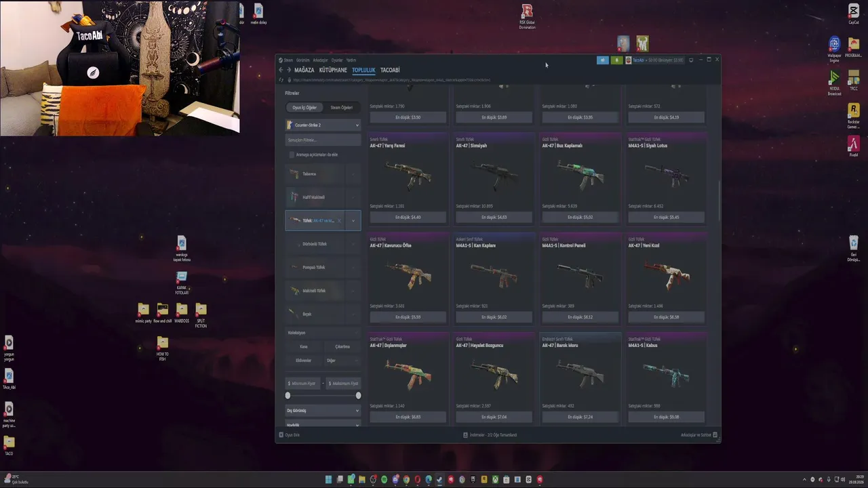Open the downloads icon in Steam footer
868x488 pixels.
tap(465, 434)
